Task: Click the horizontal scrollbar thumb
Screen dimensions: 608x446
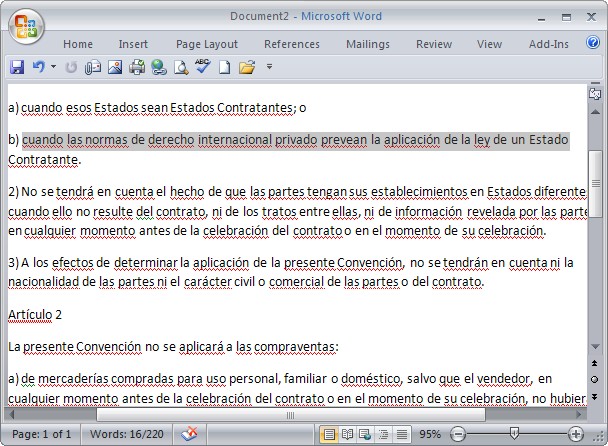Action: pyautogui.click(x=291, y=415)
